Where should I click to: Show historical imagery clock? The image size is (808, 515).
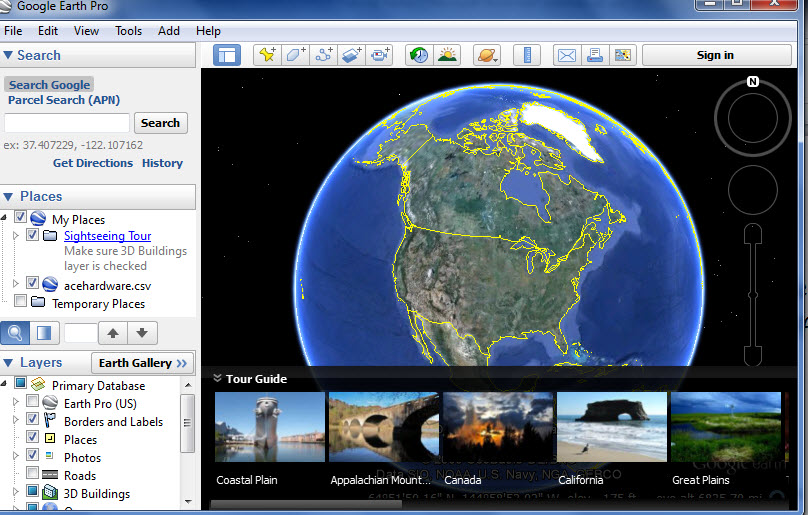pyautogui.click(x=419, y=55)
